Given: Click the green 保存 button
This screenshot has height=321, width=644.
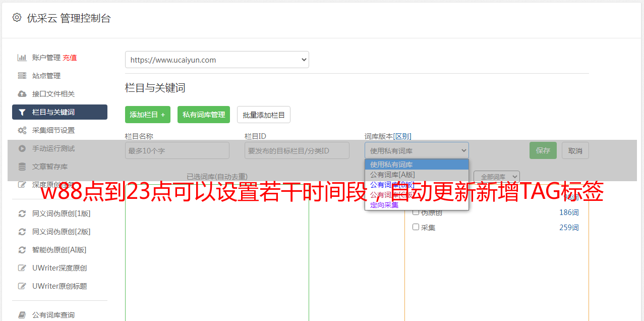Looking at the screenshot, I should click(x=543, y=150).
